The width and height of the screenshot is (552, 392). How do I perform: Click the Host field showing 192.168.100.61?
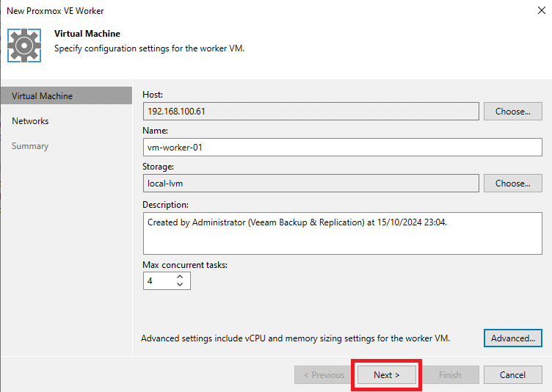pos(310,112)
